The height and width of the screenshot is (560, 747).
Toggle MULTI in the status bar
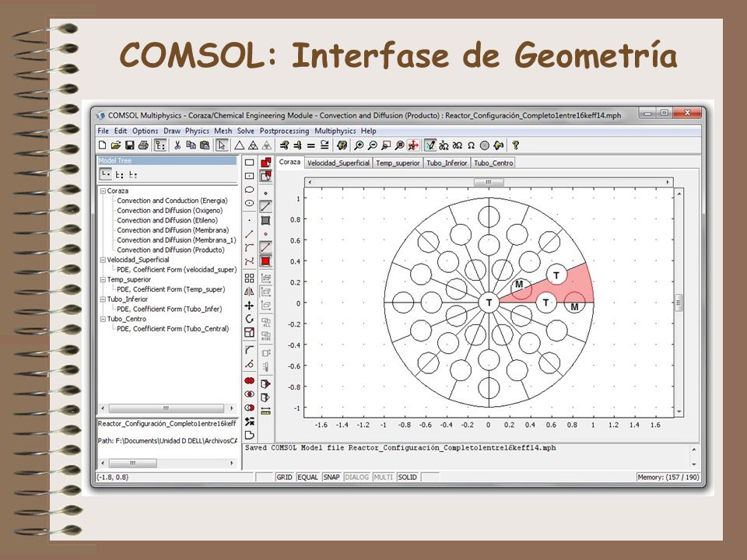pos(383,477)
